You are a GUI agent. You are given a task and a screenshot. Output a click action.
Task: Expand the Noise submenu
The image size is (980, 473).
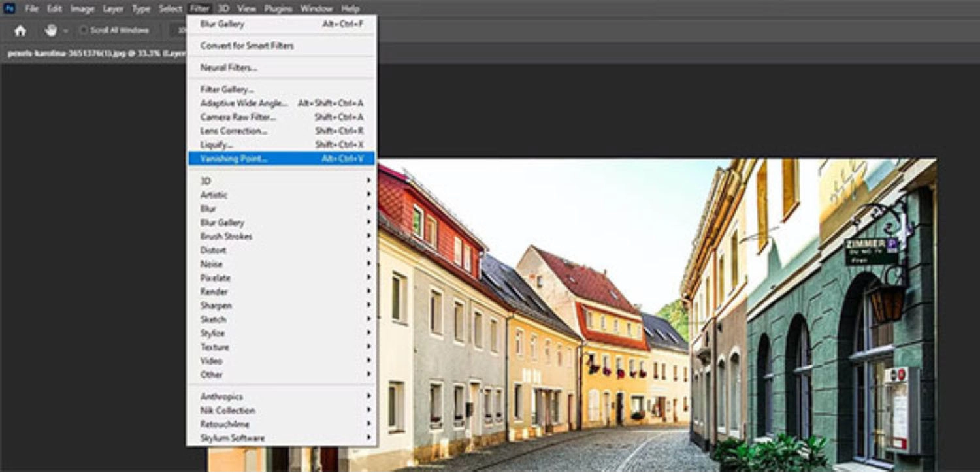282,264
